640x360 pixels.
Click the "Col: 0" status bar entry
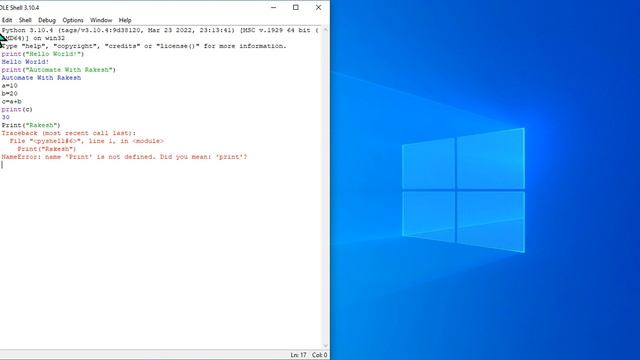click(320, 355)
